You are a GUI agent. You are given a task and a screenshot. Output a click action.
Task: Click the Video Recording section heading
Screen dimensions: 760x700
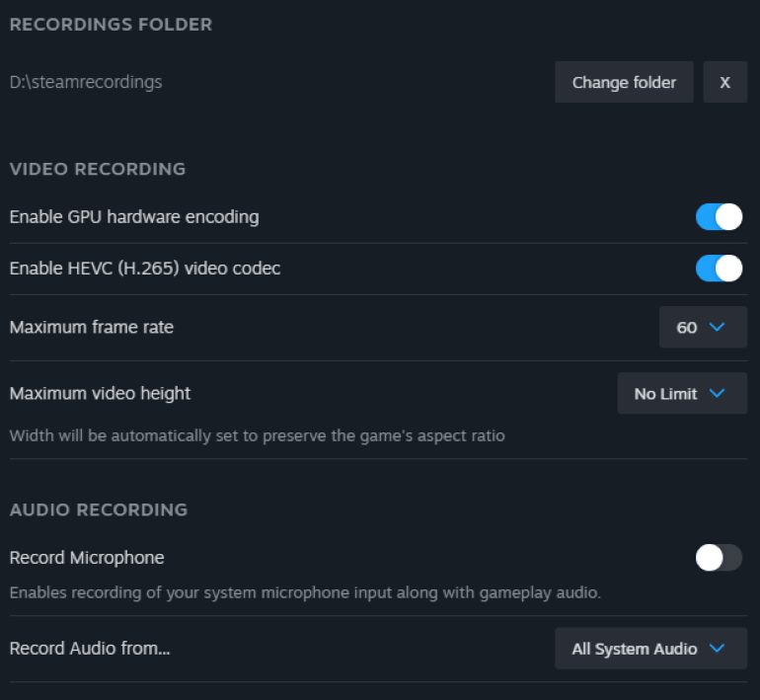(x=98, y=169)
